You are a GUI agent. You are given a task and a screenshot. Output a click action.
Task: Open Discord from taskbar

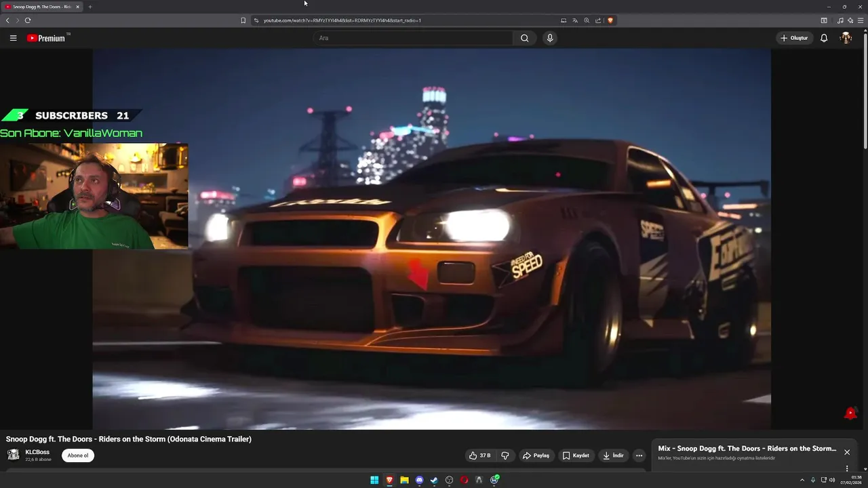coord(419,480)
